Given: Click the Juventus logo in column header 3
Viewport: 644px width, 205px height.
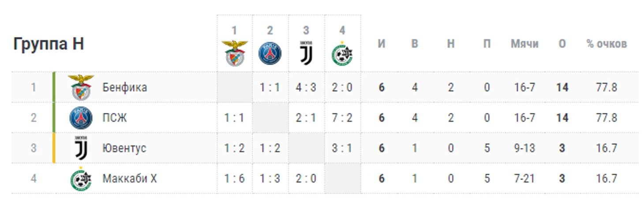Looking at the screenshot, I should click(306, 53).
